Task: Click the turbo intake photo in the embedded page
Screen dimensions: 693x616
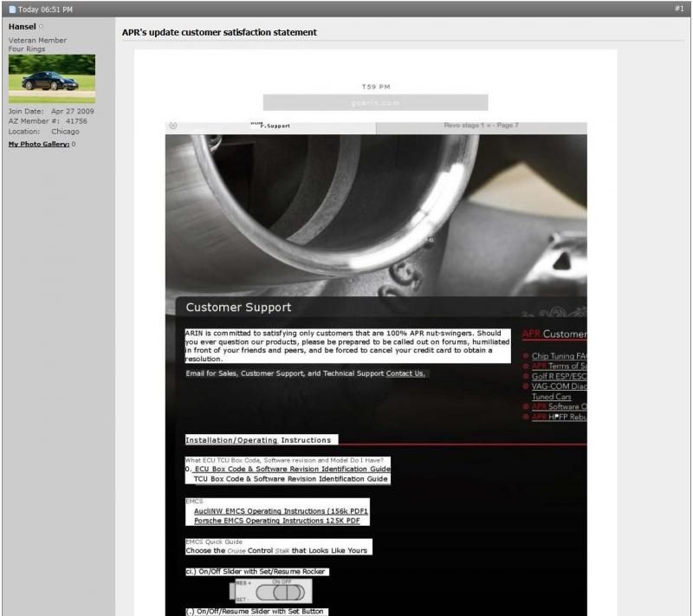Action: pos(376,215)
